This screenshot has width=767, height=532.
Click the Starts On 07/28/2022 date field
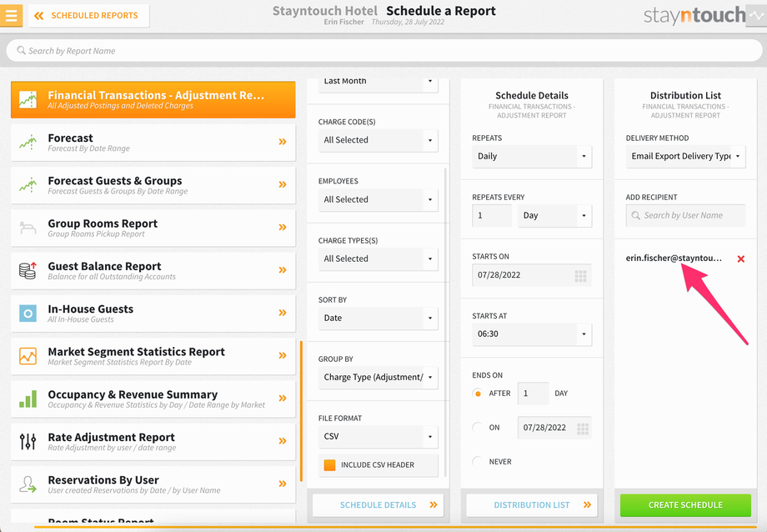tap(532, 275)
